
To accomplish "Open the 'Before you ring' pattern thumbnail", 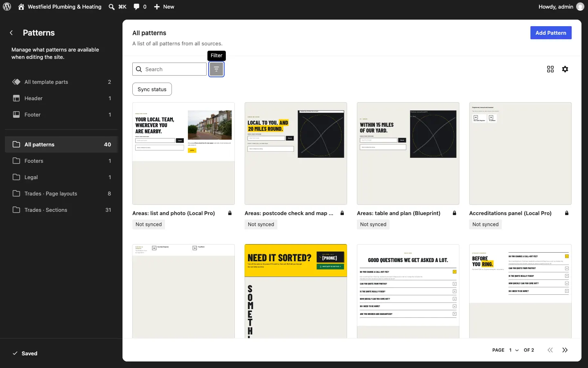I will (520, 291).
